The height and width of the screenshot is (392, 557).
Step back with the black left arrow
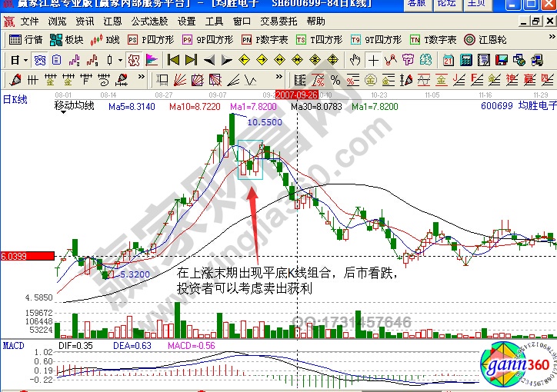coord(209,60)
